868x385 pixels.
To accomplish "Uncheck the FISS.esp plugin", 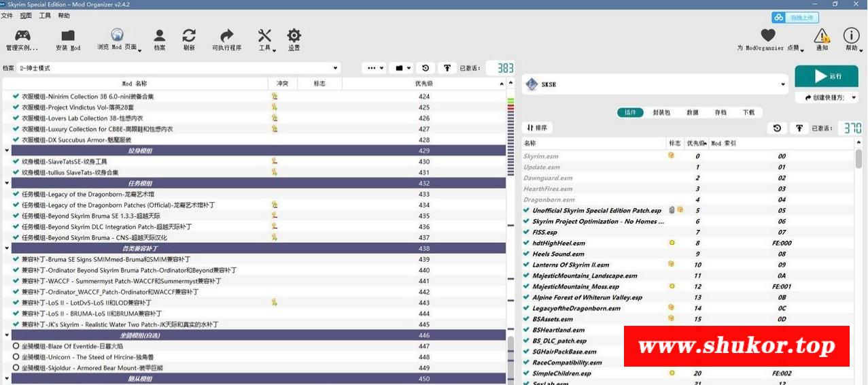I will point(527,232).
